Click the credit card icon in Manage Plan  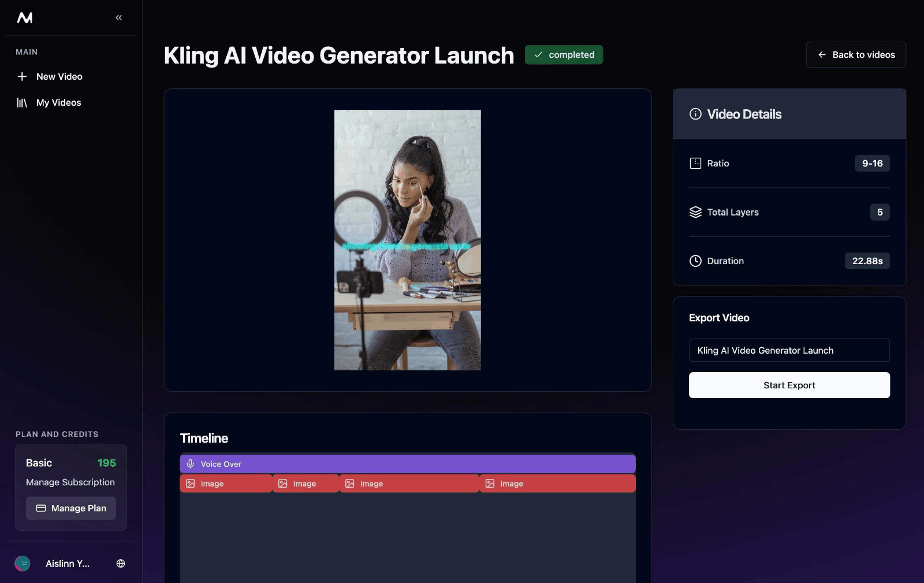41,508
